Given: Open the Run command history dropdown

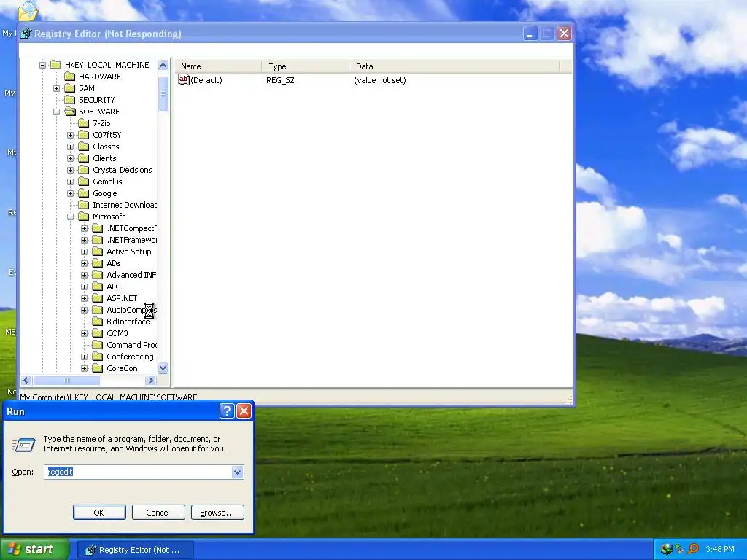Looking at the screenshot, I should tap(238, 472).
